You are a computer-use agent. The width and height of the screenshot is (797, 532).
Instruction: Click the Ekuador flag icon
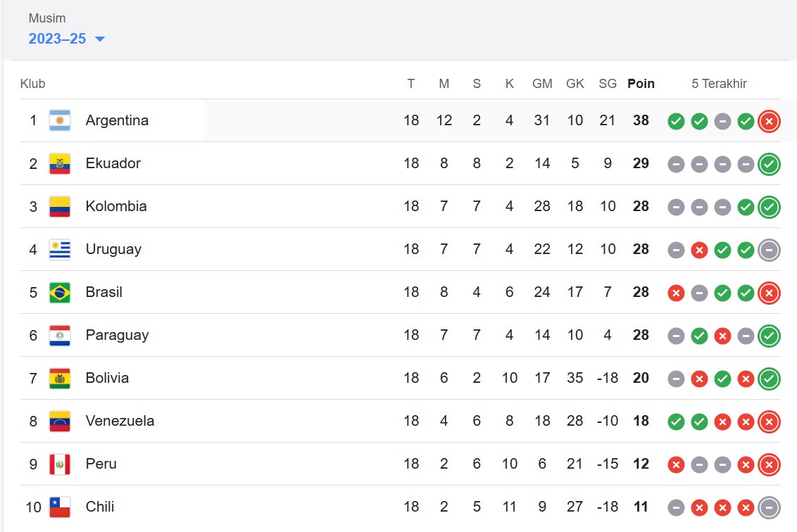click(x=59, y=164)
